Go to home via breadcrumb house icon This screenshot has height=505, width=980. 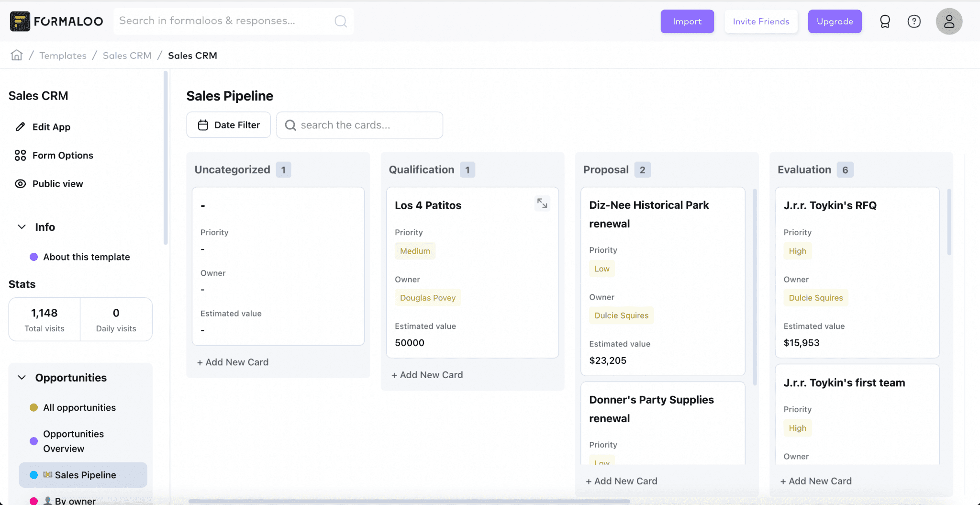click(17, 55)
